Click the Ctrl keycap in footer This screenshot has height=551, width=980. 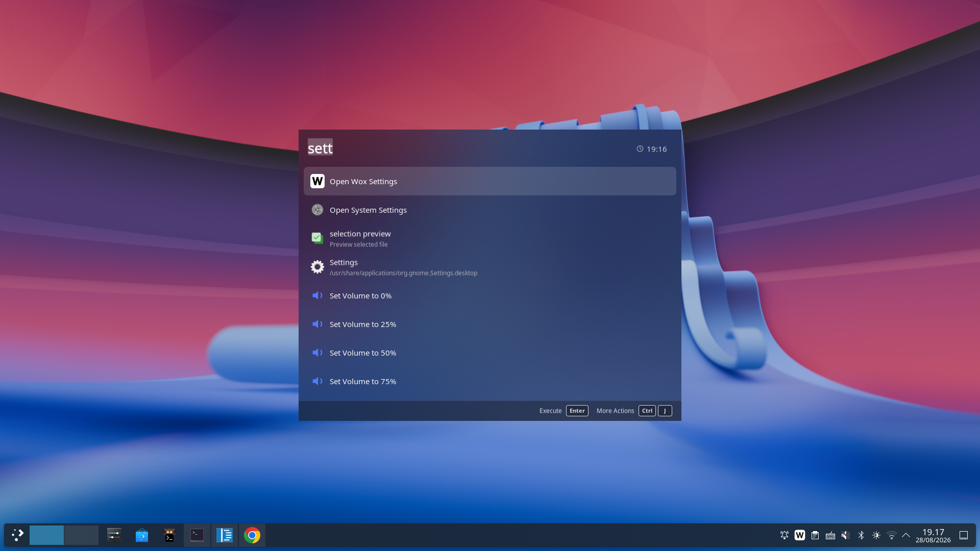[x=647, y=411]
